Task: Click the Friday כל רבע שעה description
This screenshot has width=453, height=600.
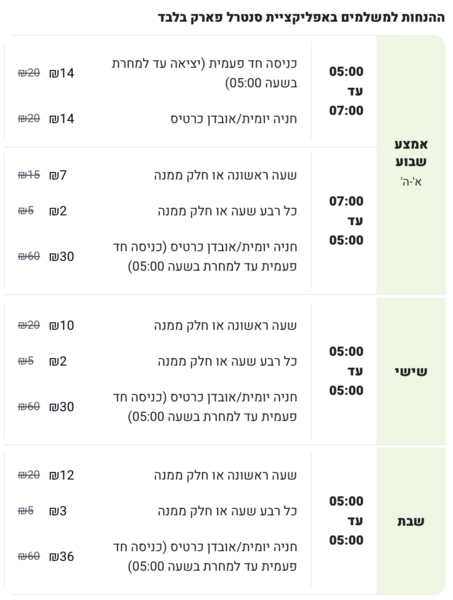Action: pyautogui.click(x=227, y=361)
